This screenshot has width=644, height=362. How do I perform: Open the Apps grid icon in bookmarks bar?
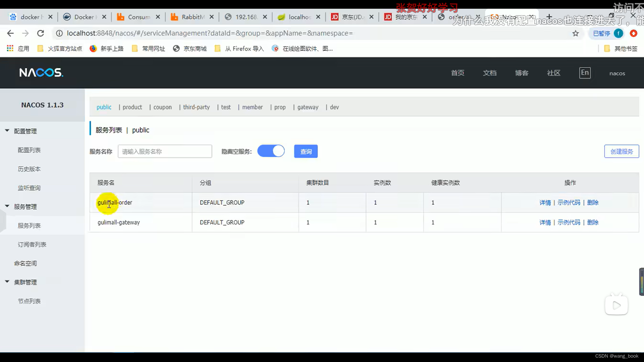(x=10, y=49)
